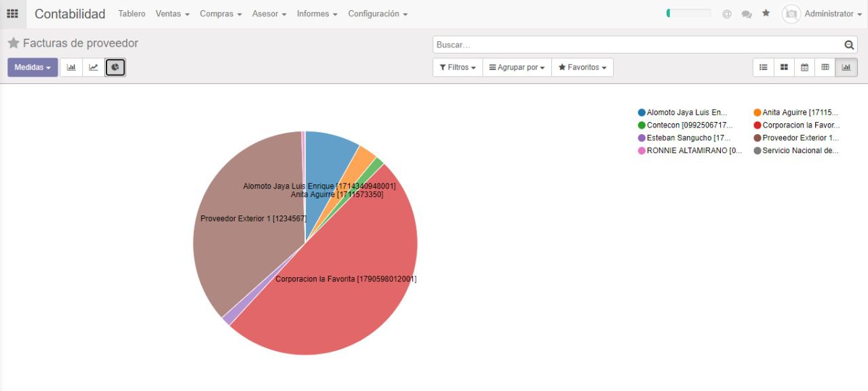
Task: Open the apps grid menu icon
Action: (12, 14)
